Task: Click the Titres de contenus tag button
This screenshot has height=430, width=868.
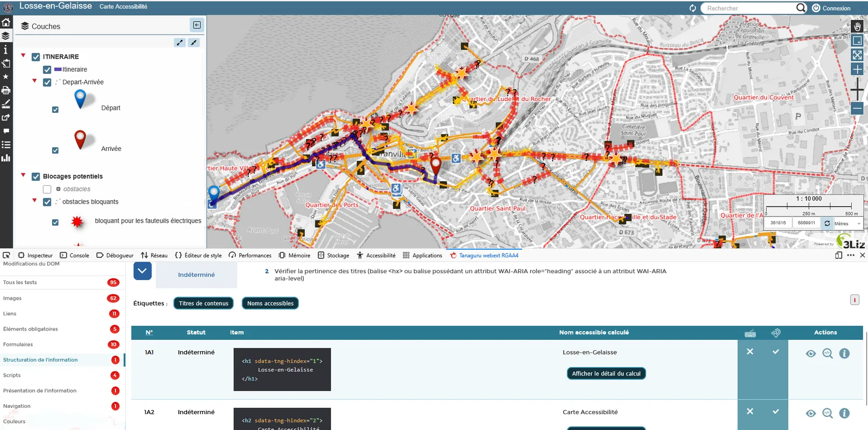Action: pos(203,303)
